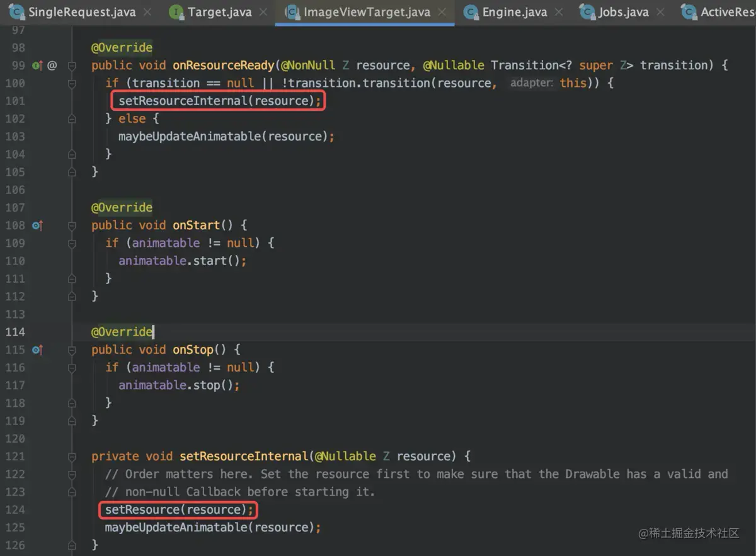Viewport: 756px width, 556px height.
Task: Click the fold end marker on line 112
Action: click(72, 296)
